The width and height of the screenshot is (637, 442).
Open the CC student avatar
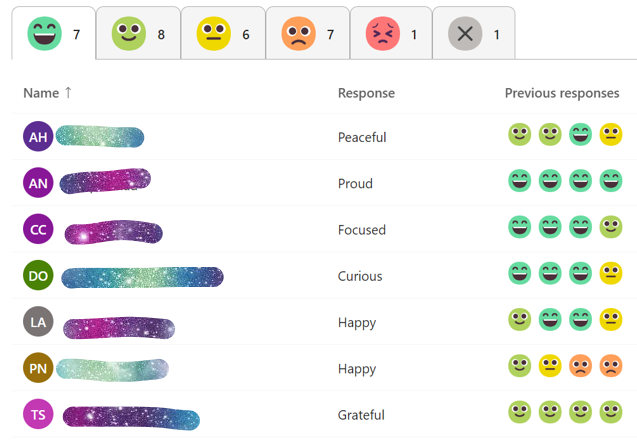[38, 229]
